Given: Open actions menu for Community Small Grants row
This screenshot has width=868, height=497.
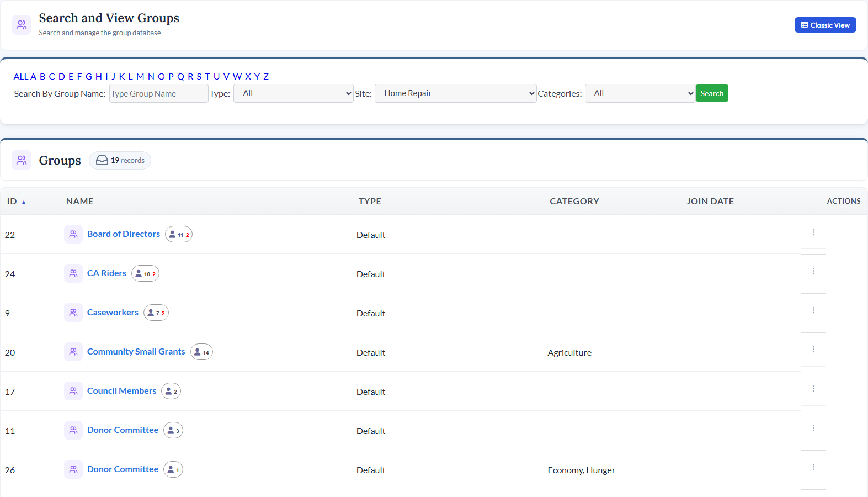Looking at the screenshot, I should [x=813, y=350].
